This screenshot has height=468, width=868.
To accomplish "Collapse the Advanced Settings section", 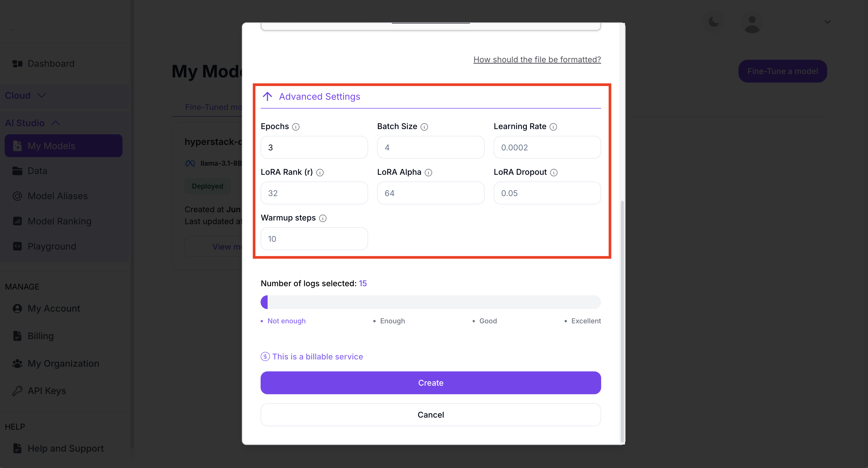I will point(268,96).
